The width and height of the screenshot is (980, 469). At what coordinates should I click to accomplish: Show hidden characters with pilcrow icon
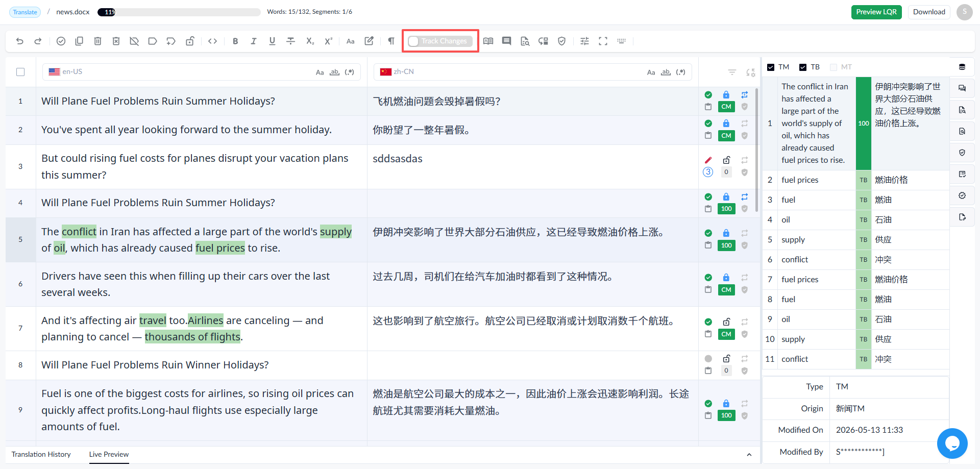[x=391, y=41]
